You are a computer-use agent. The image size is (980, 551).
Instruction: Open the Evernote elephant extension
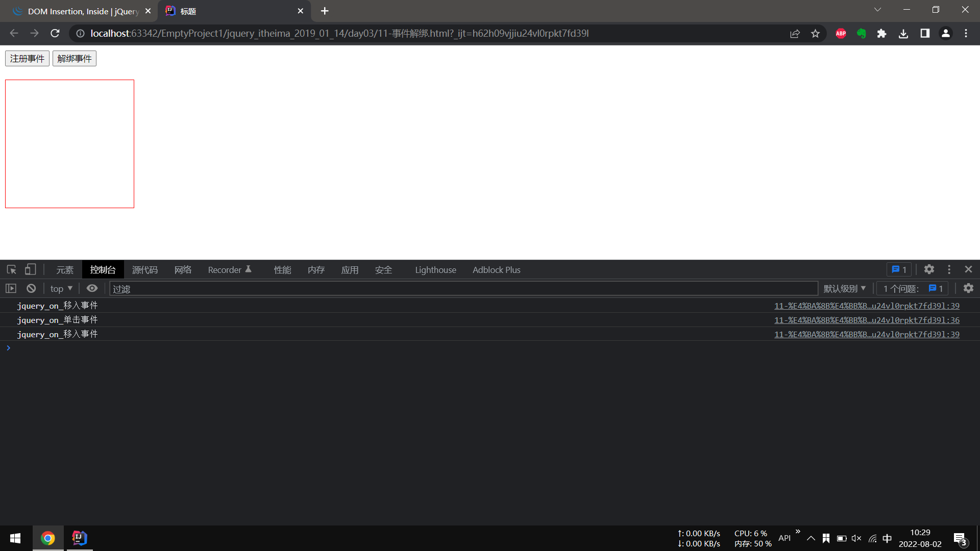(x=862, y=33)
